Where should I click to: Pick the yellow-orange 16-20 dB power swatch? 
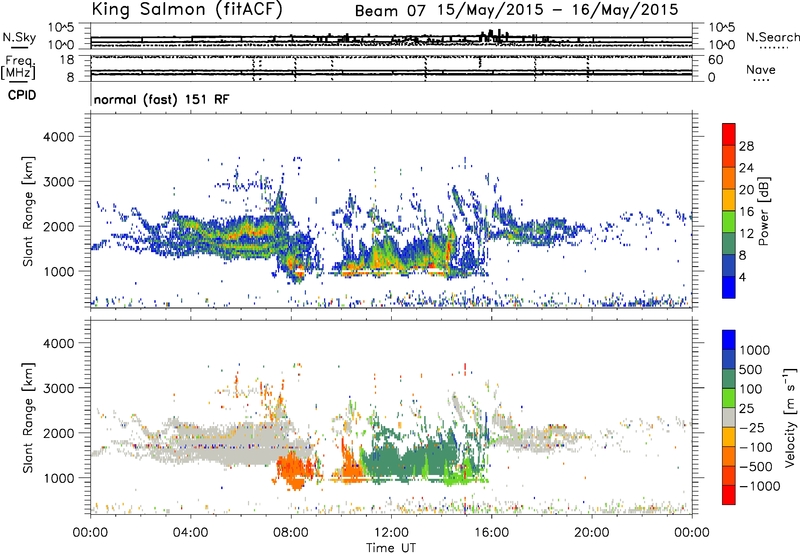[729, 200]
